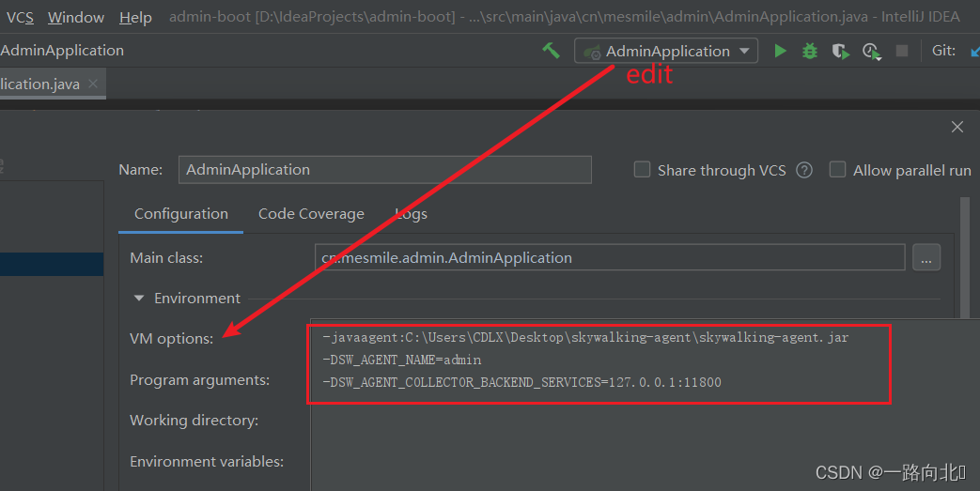The height and width of the screenshot is (491, 980).
Task: Enable Allow parallel run checkbox
Action: pos(837,169)
